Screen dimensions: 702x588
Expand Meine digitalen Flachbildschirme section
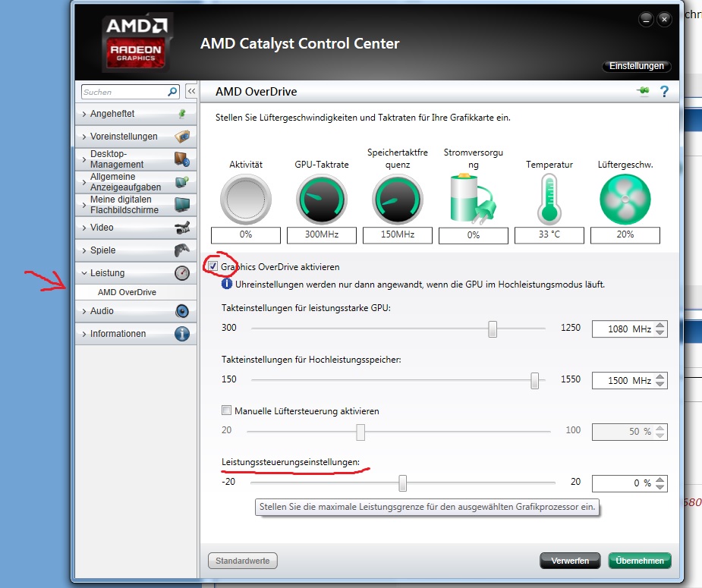click(84, 205)
